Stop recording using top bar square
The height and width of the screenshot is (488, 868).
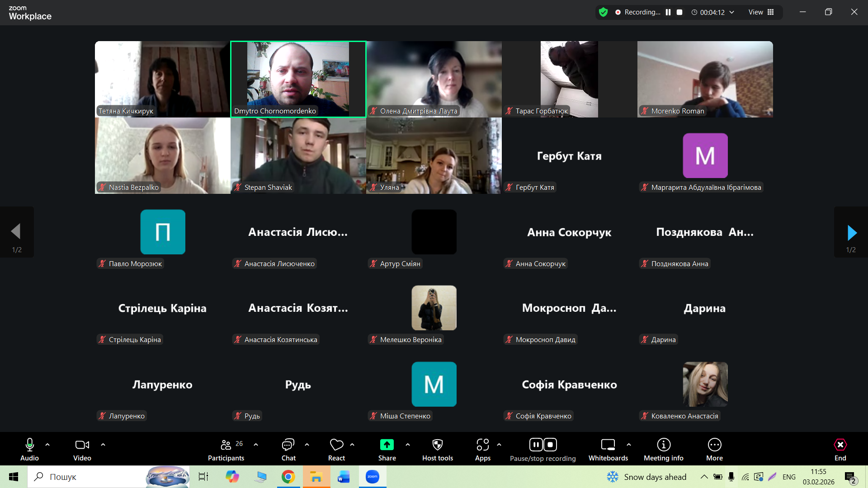pyautogui.click(x=679, y=12)
